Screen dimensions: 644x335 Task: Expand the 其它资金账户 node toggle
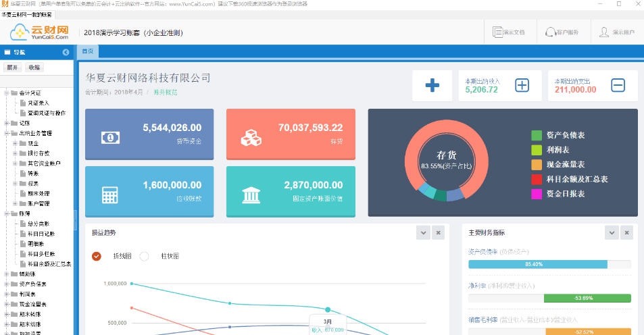pos(15,163)
